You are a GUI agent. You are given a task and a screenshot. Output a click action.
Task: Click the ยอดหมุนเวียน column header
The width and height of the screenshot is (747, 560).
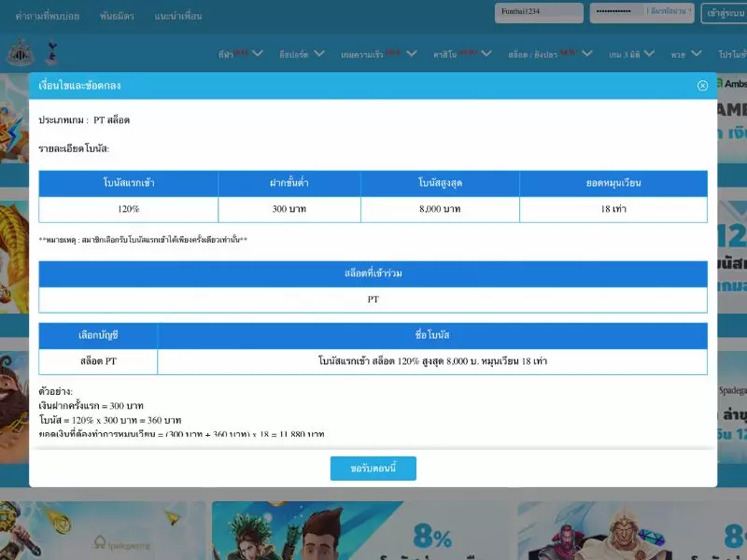pos(613,183)
